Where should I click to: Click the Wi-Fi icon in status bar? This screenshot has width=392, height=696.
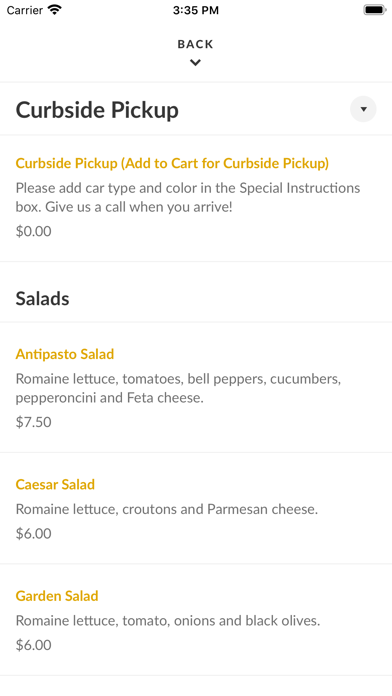(55, 10)
